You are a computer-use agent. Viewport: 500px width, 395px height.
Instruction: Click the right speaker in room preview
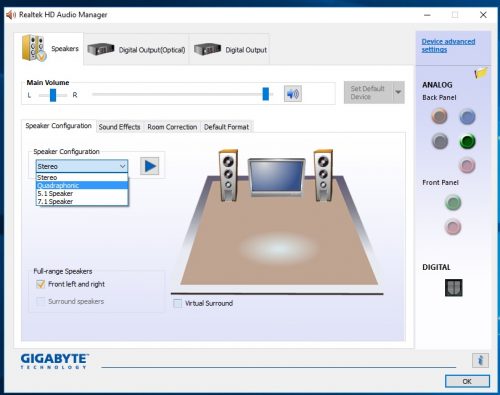coord(323,175)
